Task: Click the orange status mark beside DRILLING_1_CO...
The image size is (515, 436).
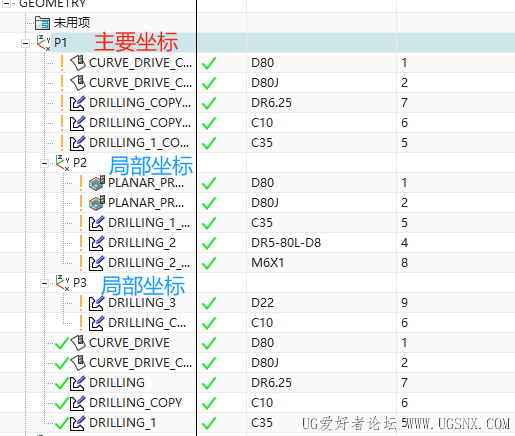Action: (x=62, y=143)
